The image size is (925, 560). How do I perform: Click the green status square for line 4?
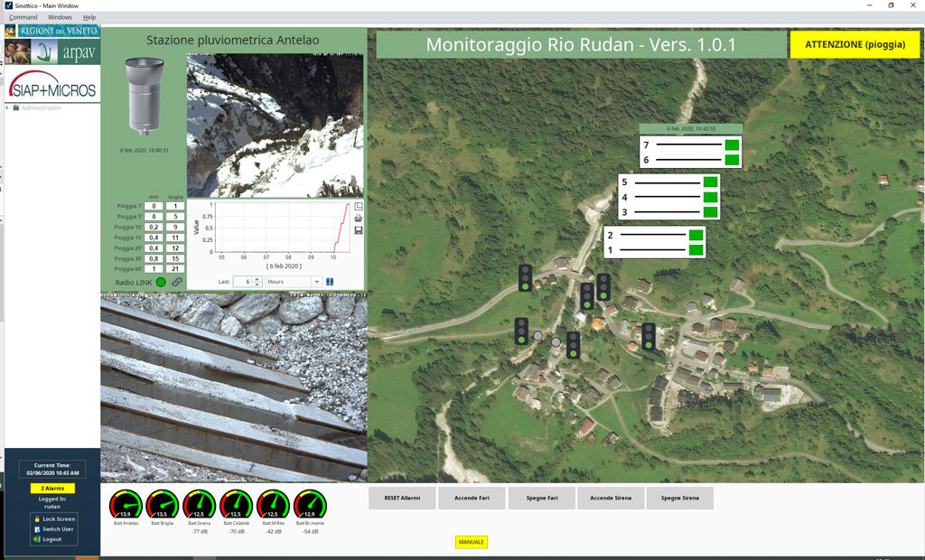point(710,197)
